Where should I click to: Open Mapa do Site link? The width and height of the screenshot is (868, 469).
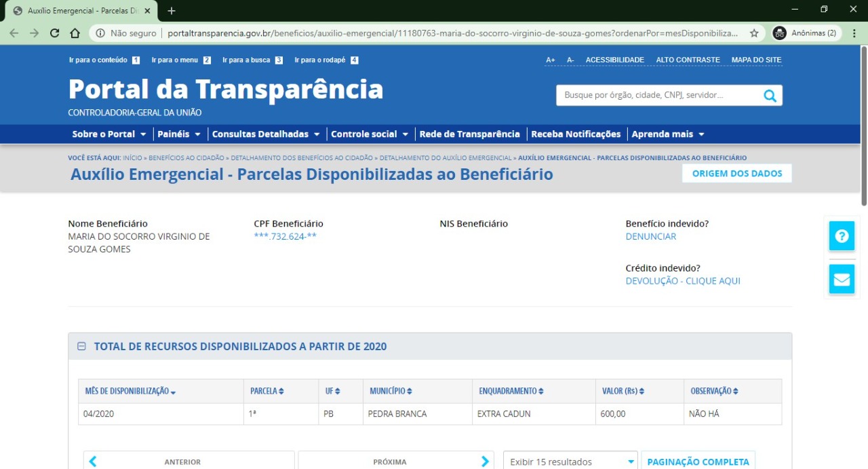(756, 60)
